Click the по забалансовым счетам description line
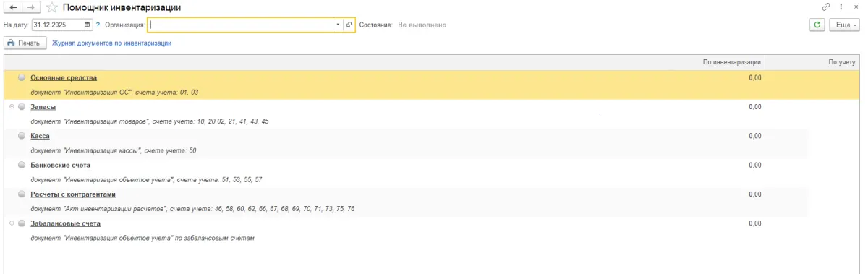The image size is (868, 274). (142, 238)
